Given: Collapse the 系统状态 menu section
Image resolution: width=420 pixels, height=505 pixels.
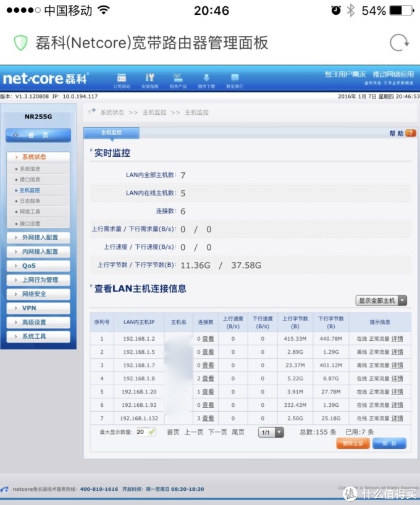Looking at the screenshot, I should click(x=38, y=157).
